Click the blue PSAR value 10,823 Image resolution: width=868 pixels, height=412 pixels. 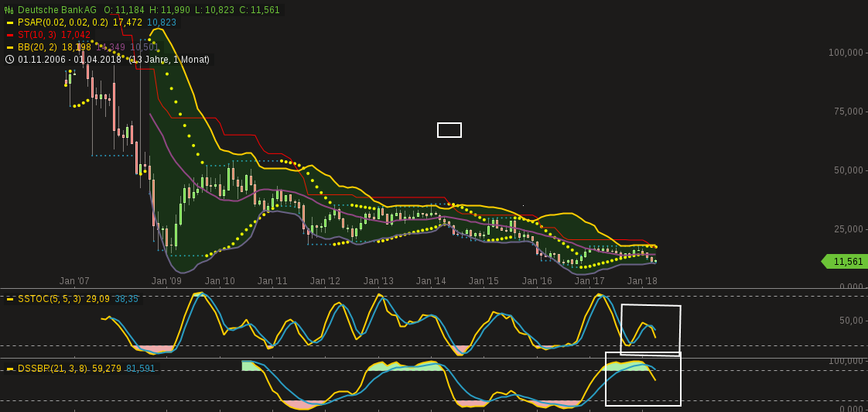coord(162,22)
